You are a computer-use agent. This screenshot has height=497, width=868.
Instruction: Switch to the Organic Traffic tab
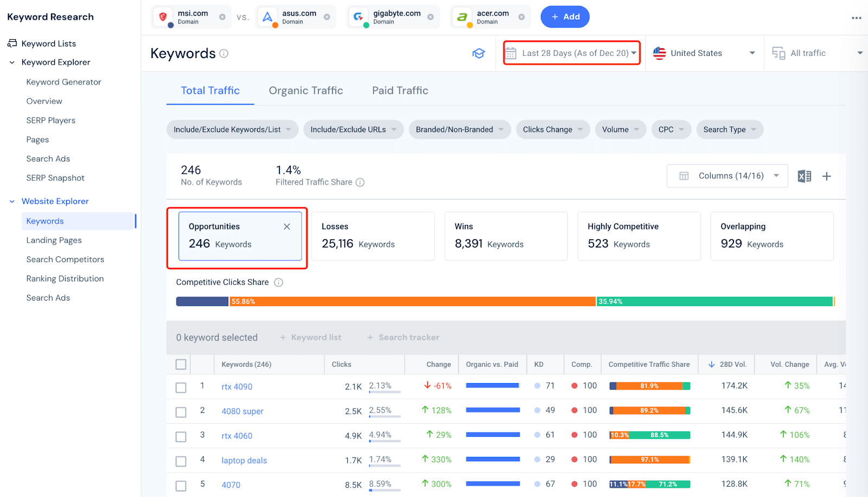coord(305,91)
